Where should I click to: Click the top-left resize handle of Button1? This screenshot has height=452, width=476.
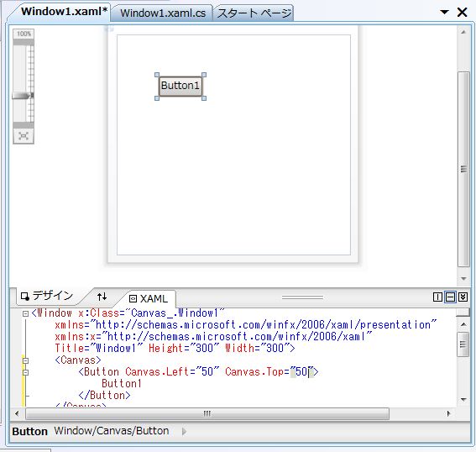pyautogui.click(x=157, y=75)
